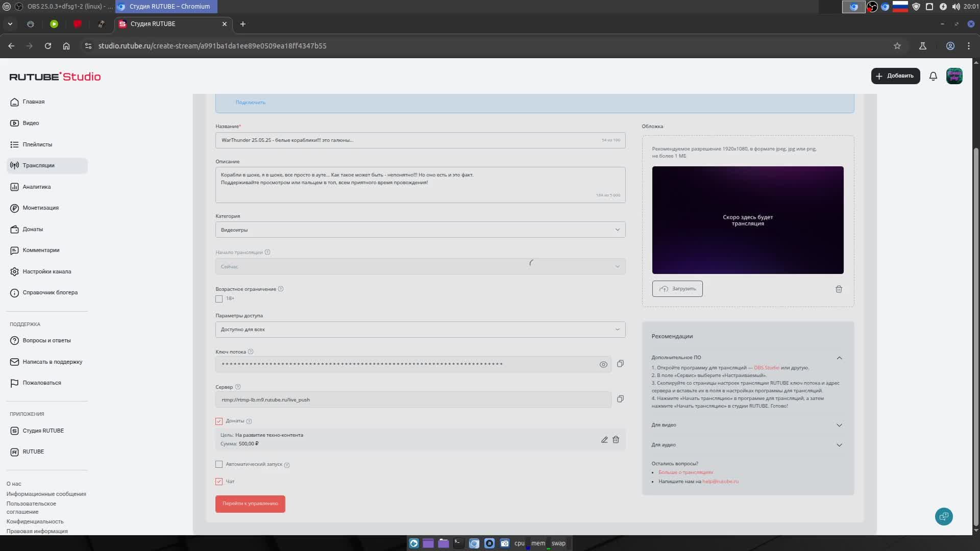Delete the cover image with trash icon

839,289
